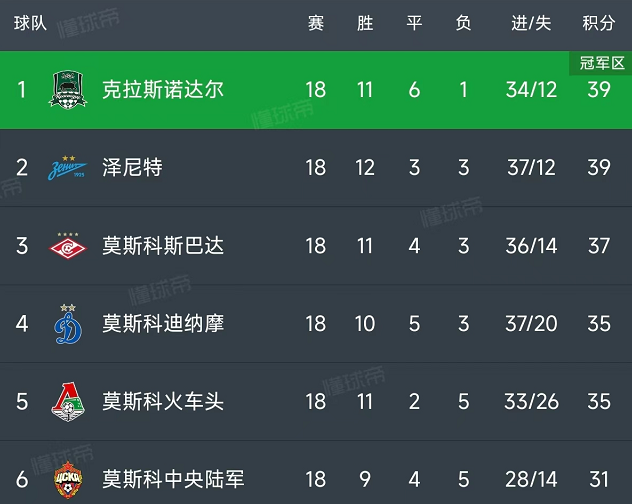Image resolution: width=632 pixels, height=504 pixels.
Task: Click the Lokomotiv Moscow logo
Action: tap(68, 402)
